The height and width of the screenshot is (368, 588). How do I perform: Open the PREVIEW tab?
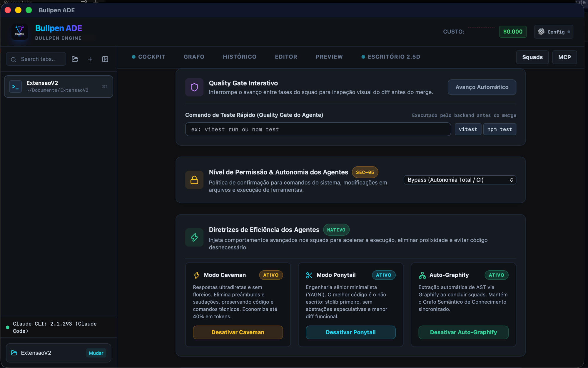(329, 57)
